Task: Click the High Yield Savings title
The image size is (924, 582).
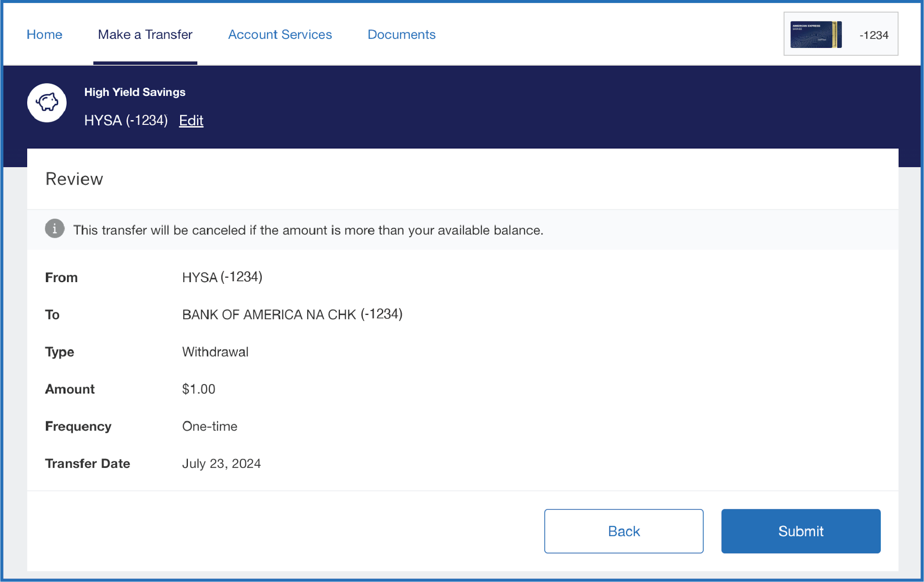Action: point(134,92)
